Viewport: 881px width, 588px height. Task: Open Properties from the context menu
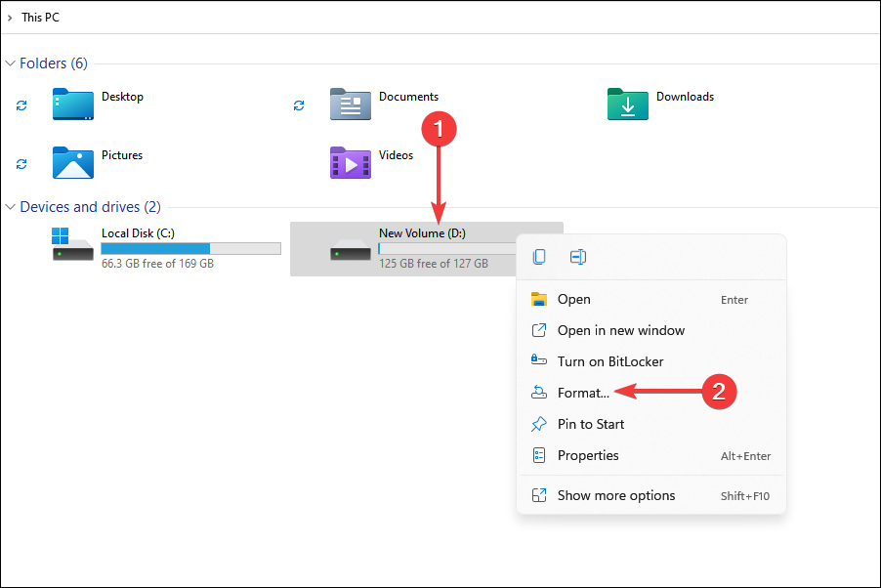(x=588, y=455)
